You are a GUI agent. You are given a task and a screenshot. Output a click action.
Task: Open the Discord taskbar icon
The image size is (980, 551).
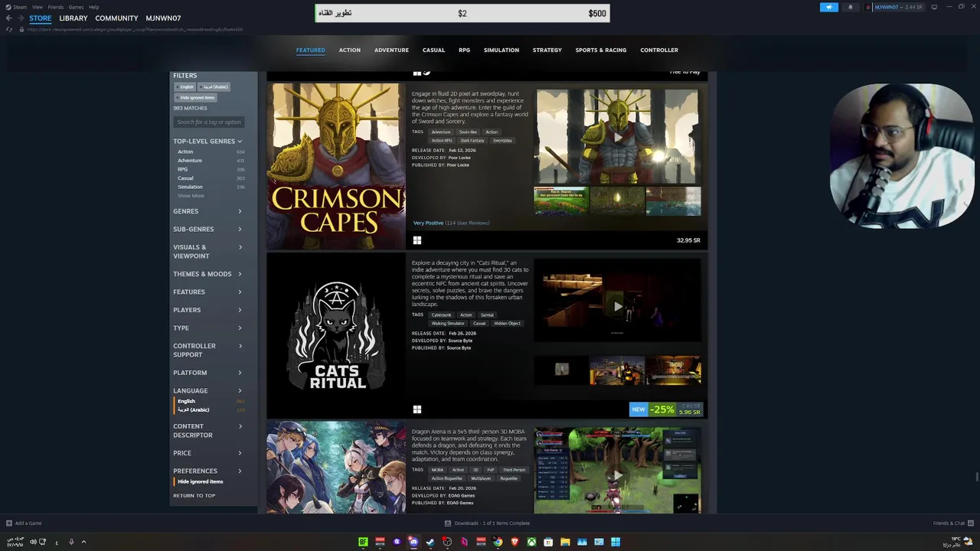(x=413, y=542)
